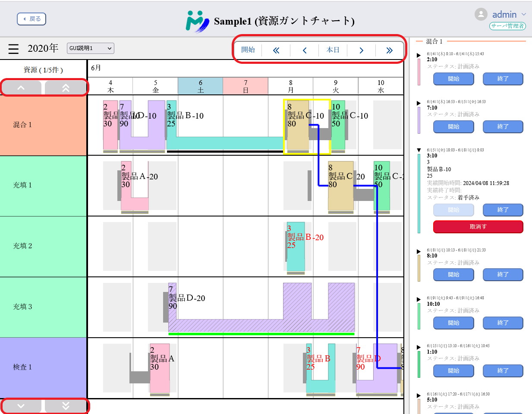Viewport: 532px width, 414px height.
Task: Click the 開始 label in the navigation bar
Action: 248,50
